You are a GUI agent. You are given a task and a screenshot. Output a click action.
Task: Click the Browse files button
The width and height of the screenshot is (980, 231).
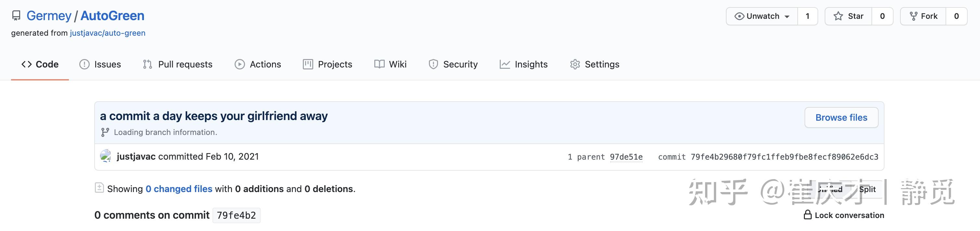(841, 117)
